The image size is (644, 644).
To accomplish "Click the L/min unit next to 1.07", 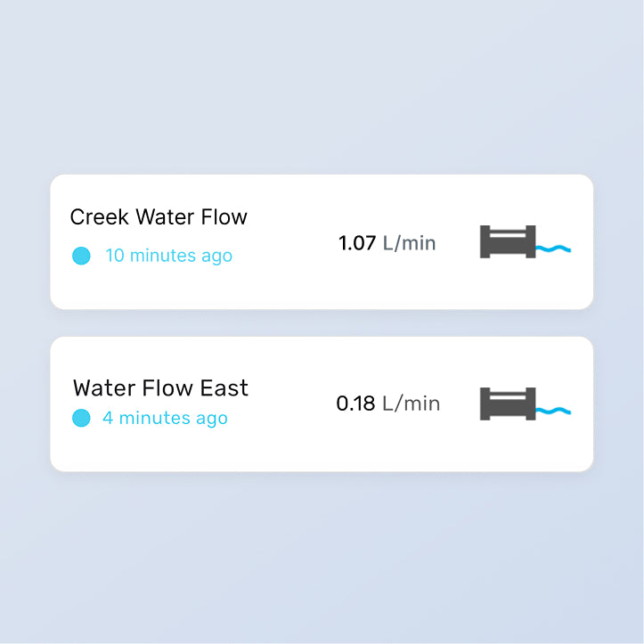I will 409,242.
